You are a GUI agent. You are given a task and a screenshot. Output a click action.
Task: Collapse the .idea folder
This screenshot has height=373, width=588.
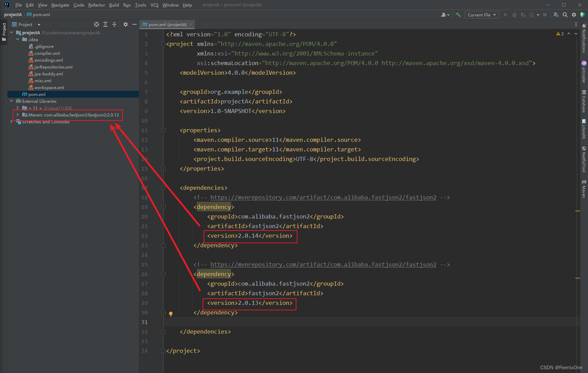tap(18, 39)
